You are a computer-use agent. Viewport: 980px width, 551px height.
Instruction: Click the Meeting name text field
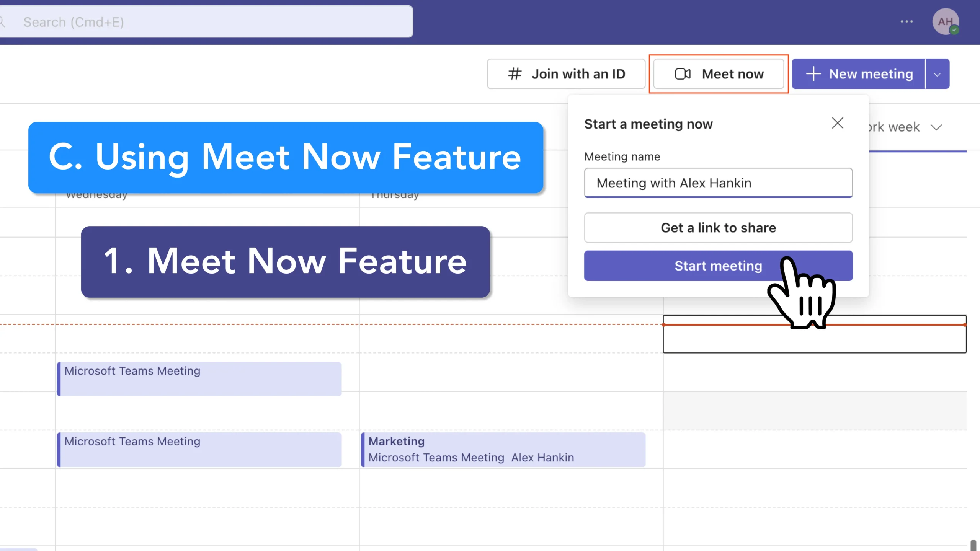point(718,183)
